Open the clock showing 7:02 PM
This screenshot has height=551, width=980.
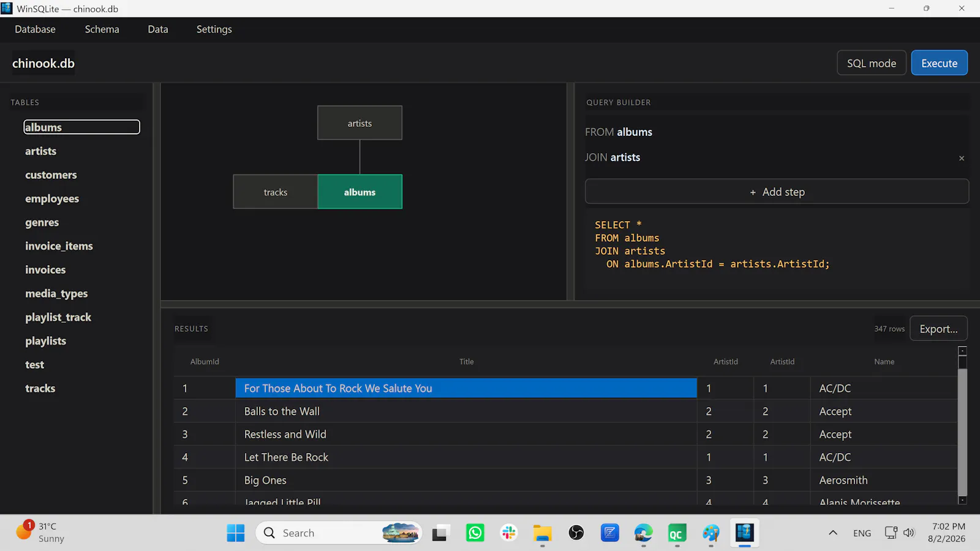point(947,533)
